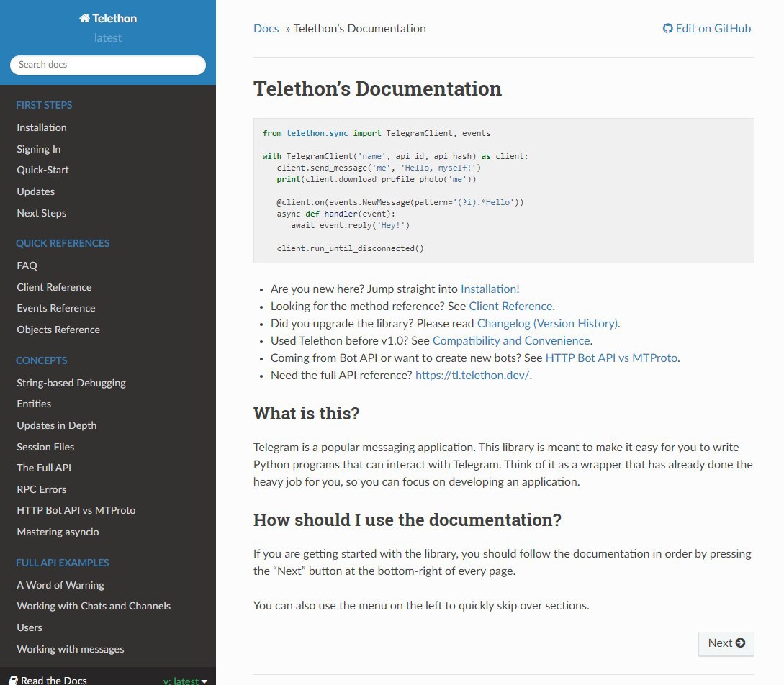The image size is (784, 685).
Task: Open The Full API sidebar entry
Action: (x=43, y=468)
